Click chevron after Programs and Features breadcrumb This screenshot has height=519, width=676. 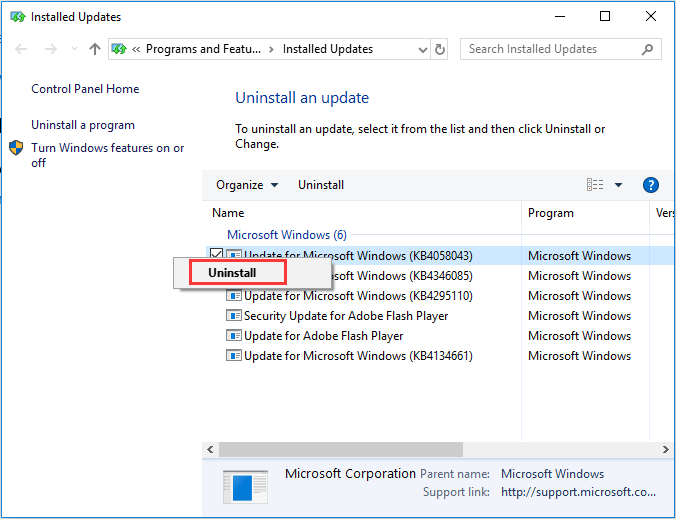point(271,50)
